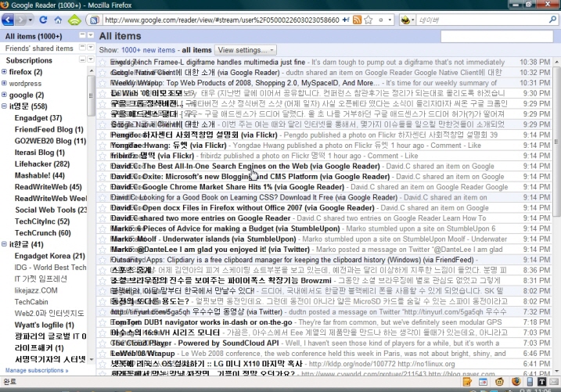Click the Greasemonkey monkey face icon in the status bar

(x=499, y=382)
